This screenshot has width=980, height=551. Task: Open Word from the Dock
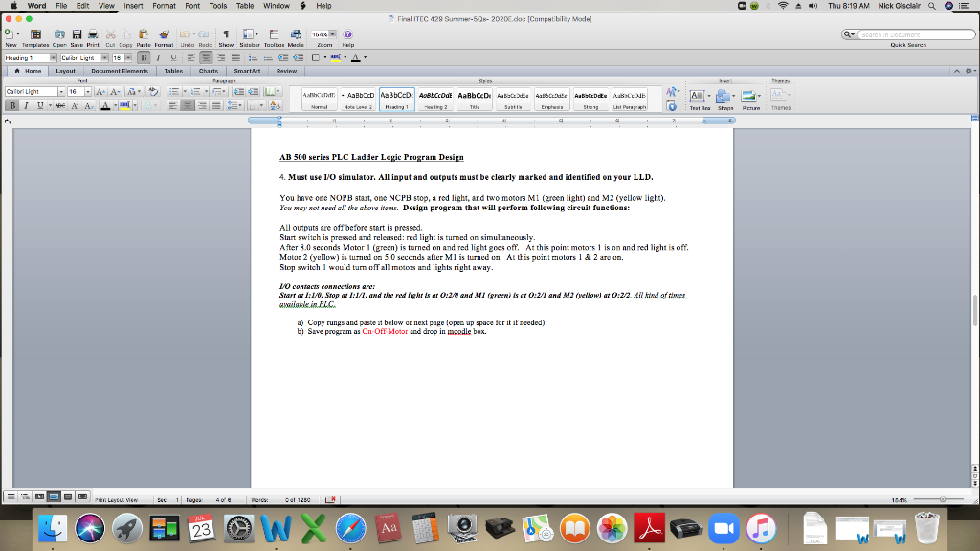click(275, 527)
